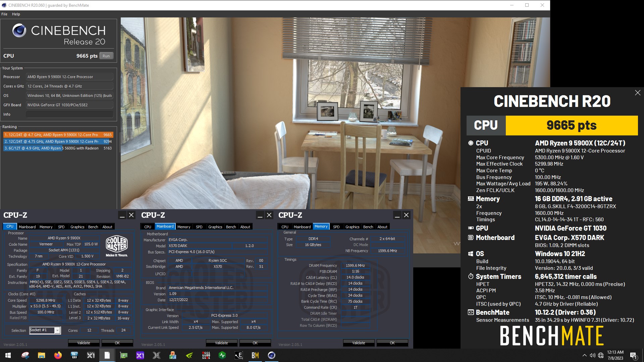Click the CPU chip icon in the BenchMate panel

[x=471, y=143]
